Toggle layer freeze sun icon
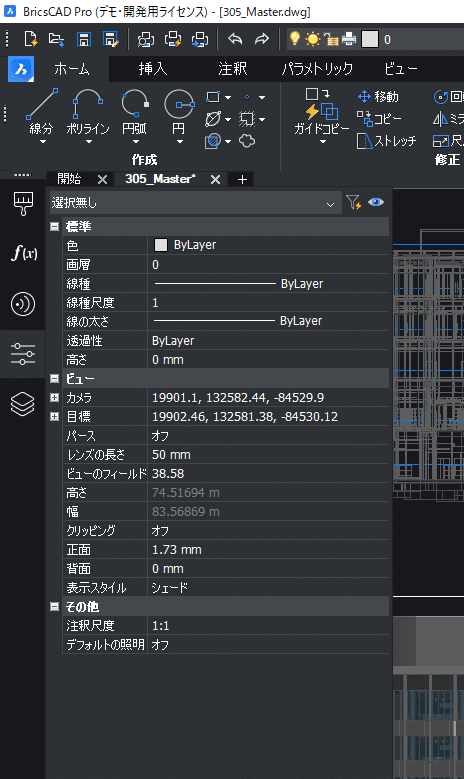Viewport: 464px width, 779px height. (x=313, y=39)
